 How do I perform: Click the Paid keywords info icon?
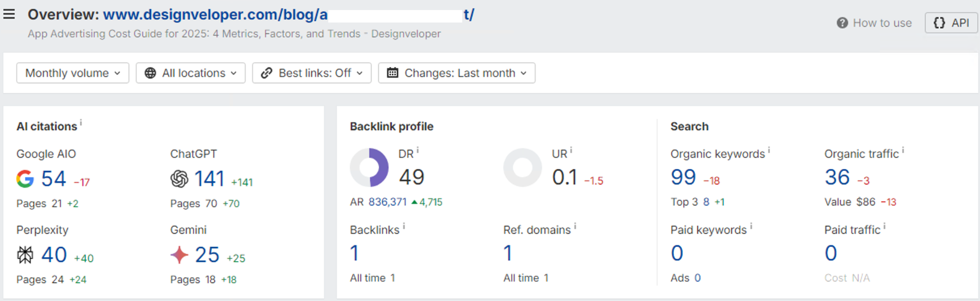(751, 226)
